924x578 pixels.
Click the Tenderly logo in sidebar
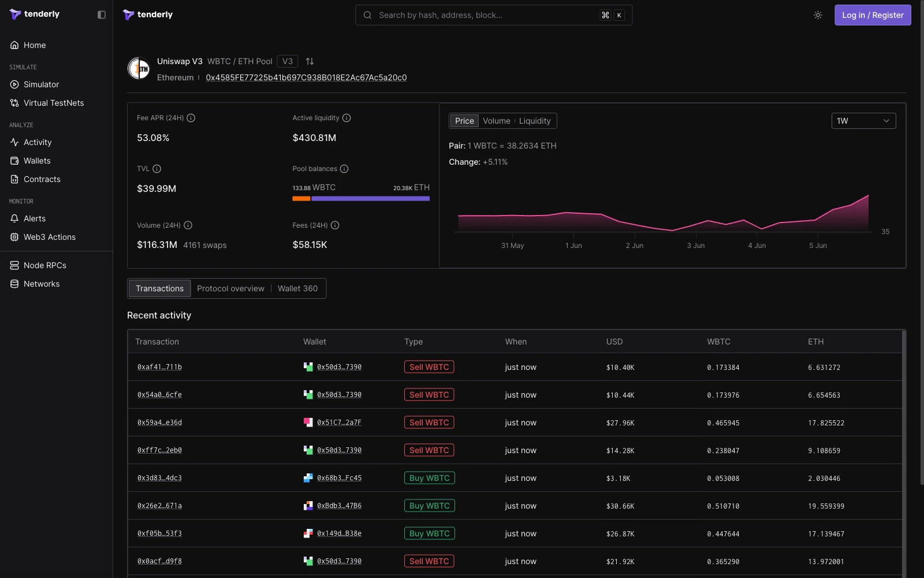pyautogui.click(x=35, y=14)
